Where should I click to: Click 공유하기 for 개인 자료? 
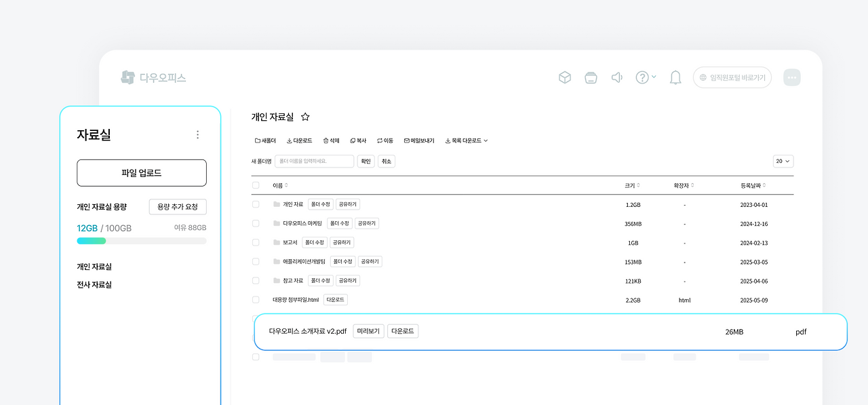[348, 204]
